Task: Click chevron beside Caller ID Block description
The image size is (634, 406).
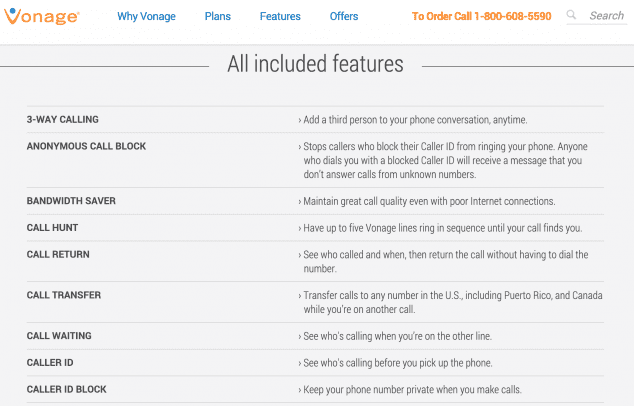Action: click(300, 391)
